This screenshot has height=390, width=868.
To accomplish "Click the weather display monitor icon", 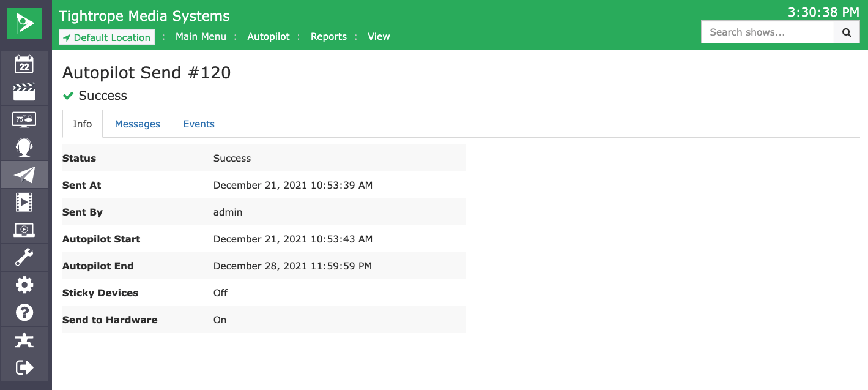I will tap(24, 119).
